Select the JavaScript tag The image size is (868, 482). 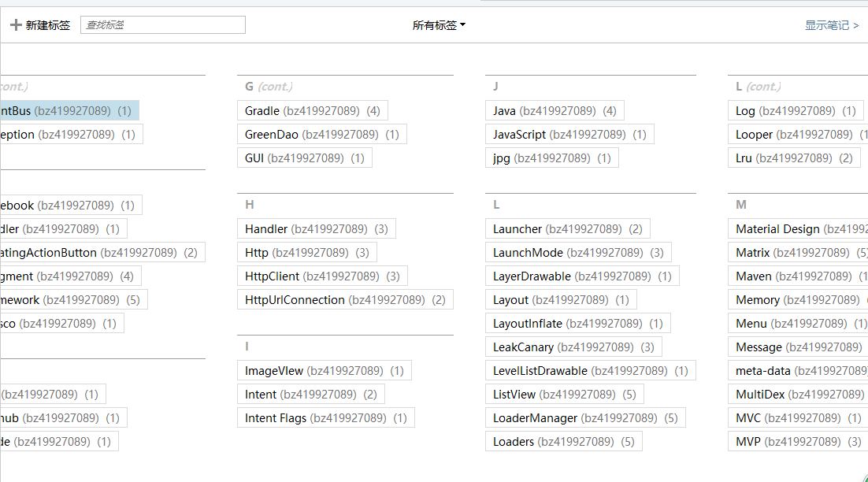(x=569, y=135)
